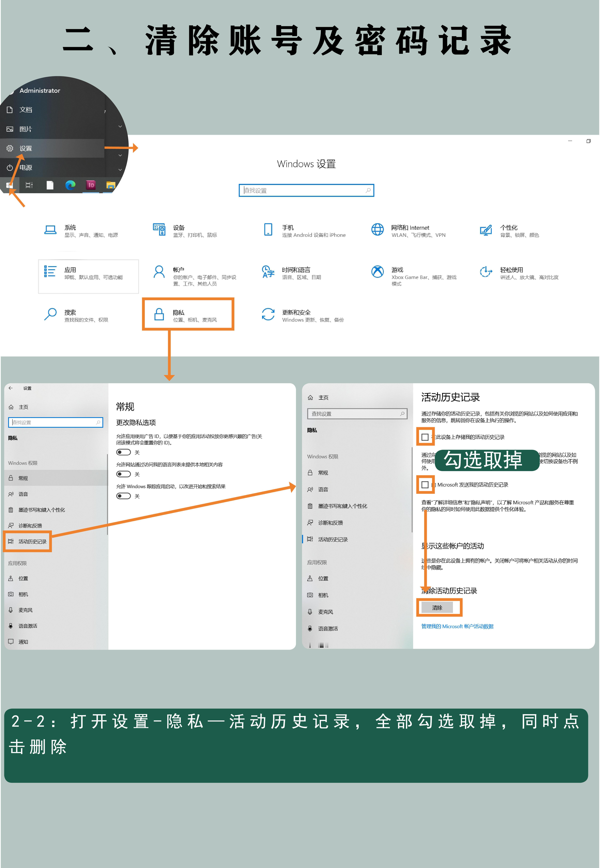Open 管理我的 Microsoft 帐户活动数据 link

[x=457, y=626]
